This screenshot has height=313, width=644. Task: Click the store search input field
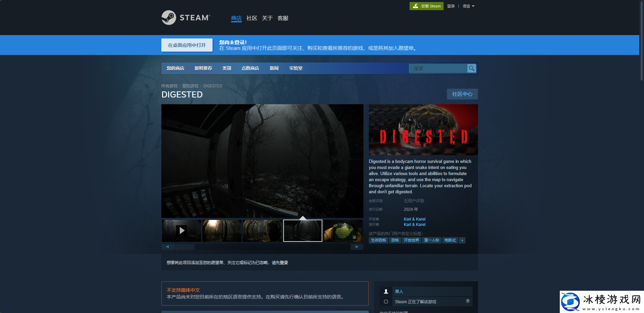pos(438,68)
